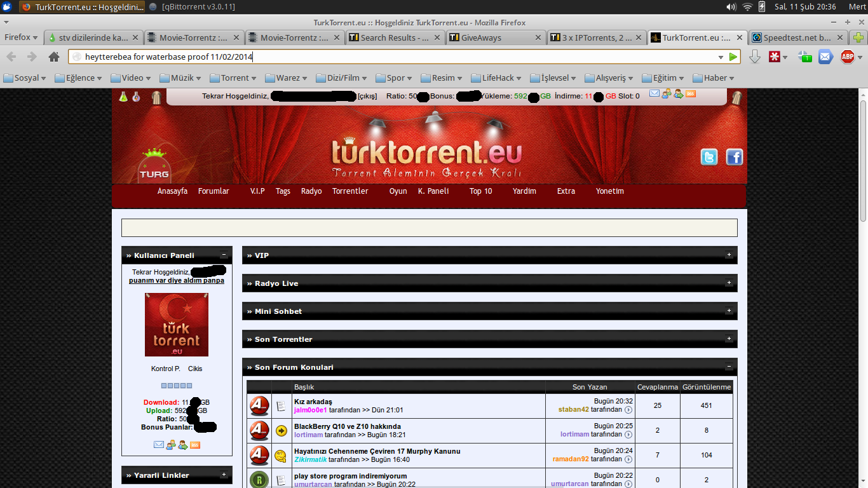Click the green add-on toolbar icon

coord(805,57)
